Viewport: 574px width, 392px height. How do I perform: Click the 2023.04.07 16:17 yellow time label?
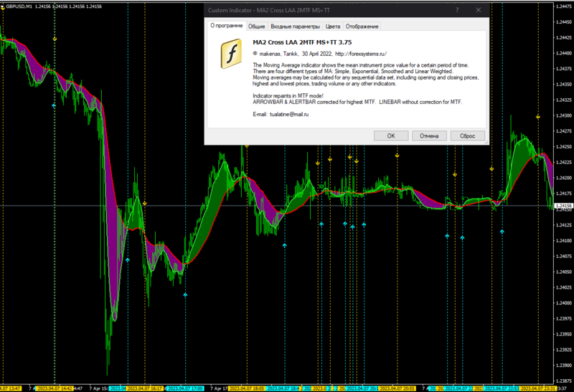145,388
